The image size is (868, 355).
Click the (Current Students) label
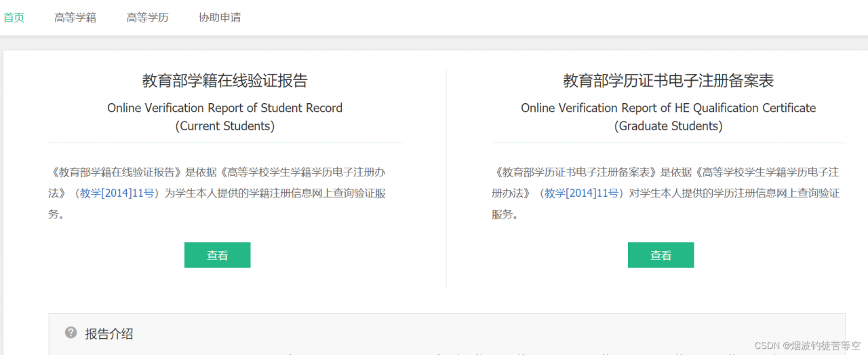coord(225,126)
